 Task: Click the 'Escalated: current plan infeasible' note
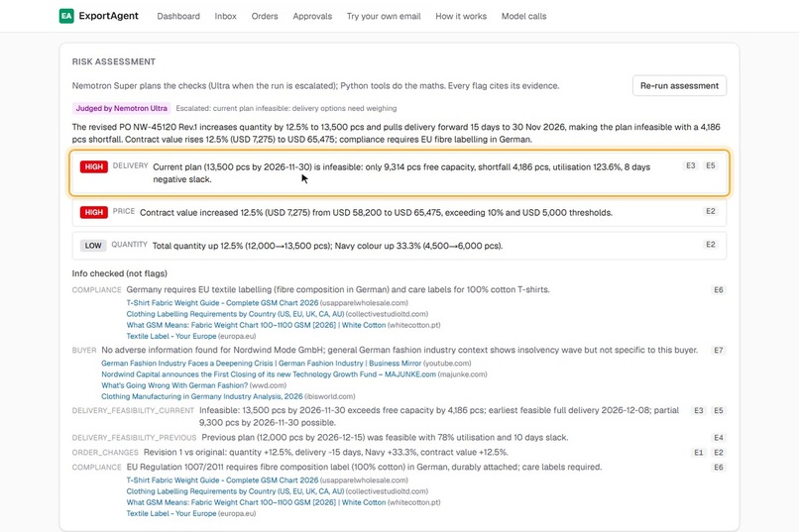pos(286,108)
